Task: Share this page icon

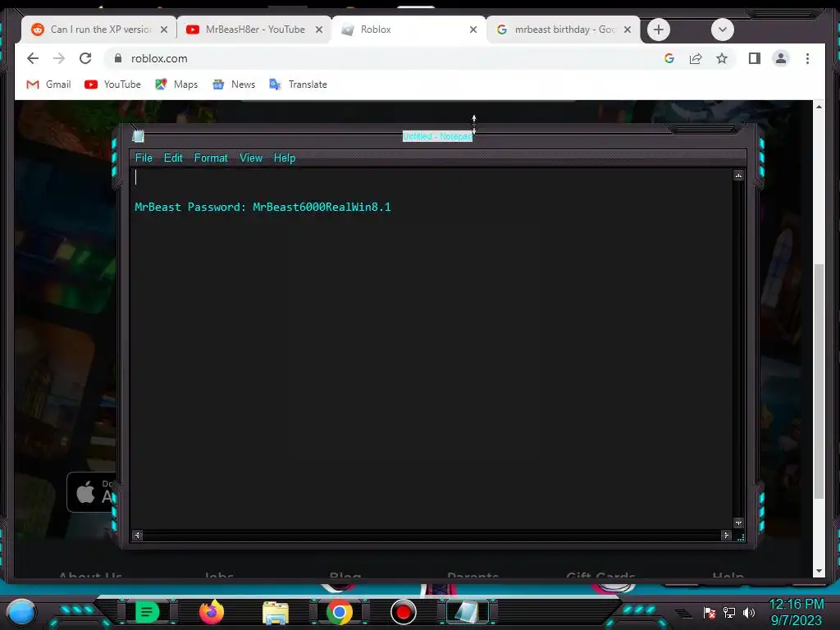Action: point(696,58)
